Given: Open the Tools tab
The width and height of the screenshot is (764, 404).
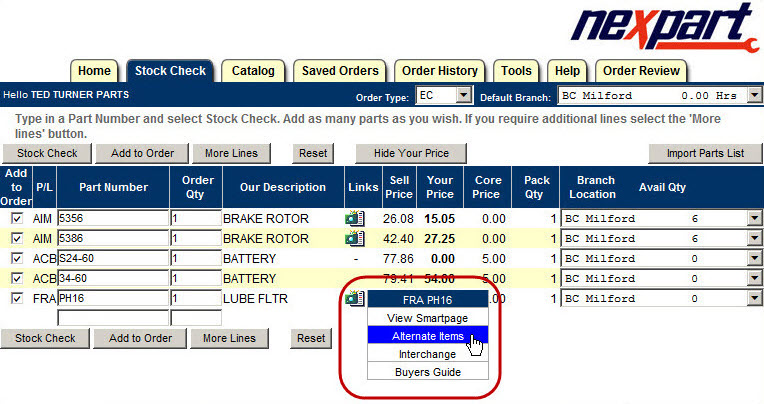Looking at the screenshot, I should [x=516, y=71].
